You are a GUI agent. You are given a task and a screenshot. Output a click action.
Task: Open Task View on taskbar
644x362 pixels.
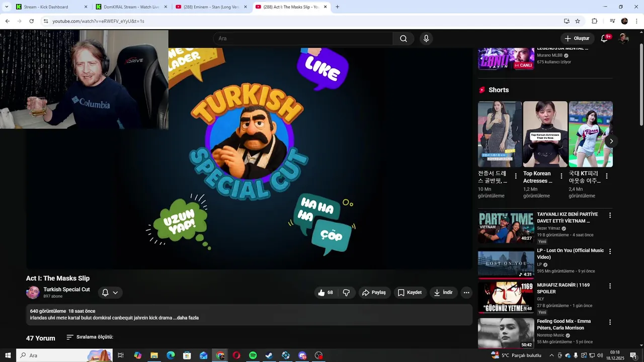tap(121, 355)
